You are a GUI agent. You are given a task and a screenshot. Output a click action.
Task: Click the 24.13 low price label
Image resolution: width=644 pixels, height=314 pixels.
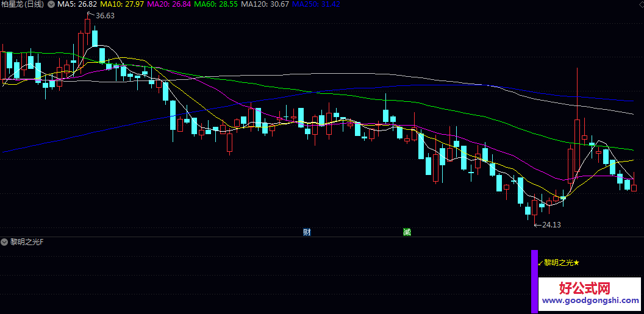tap(551, 224)
